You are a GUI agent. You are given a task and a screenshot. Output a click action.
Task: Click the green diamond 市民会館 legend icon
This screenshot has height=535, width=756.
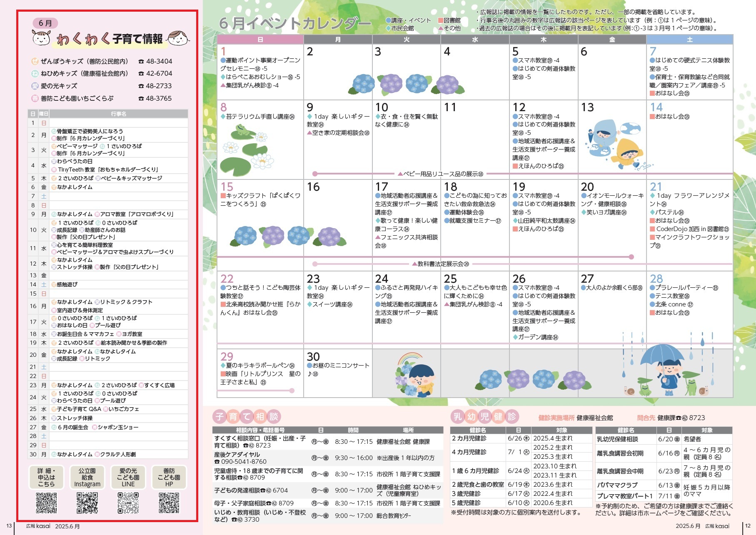pyautogui.click(x=388, y=28)
